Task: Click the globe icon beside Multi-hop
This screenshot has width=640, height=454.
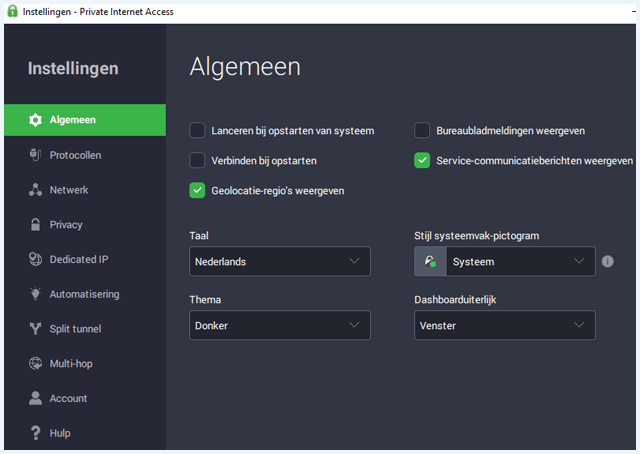Action: point(36,363)
